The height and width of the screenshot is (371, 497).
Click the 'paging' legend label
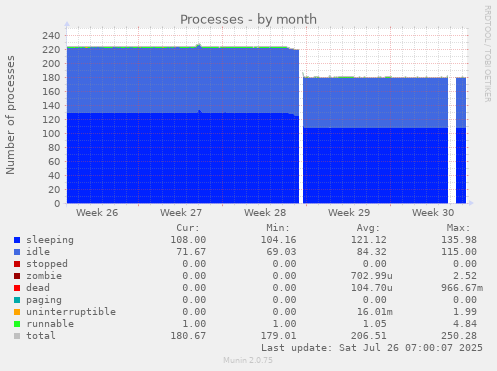pyautogui.click(x=44, y=300)
